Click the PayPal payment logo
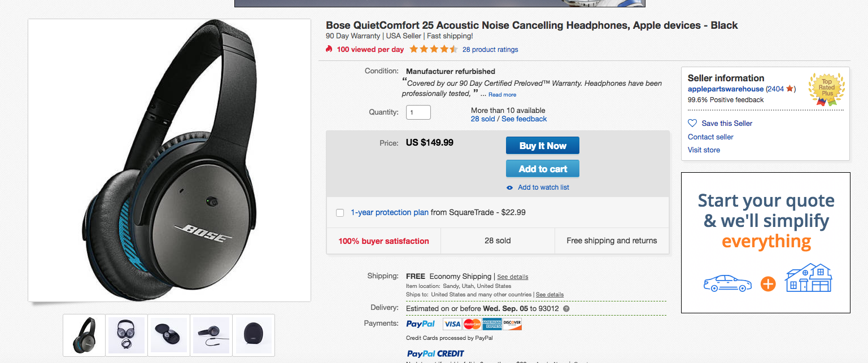 click(421, 324)
